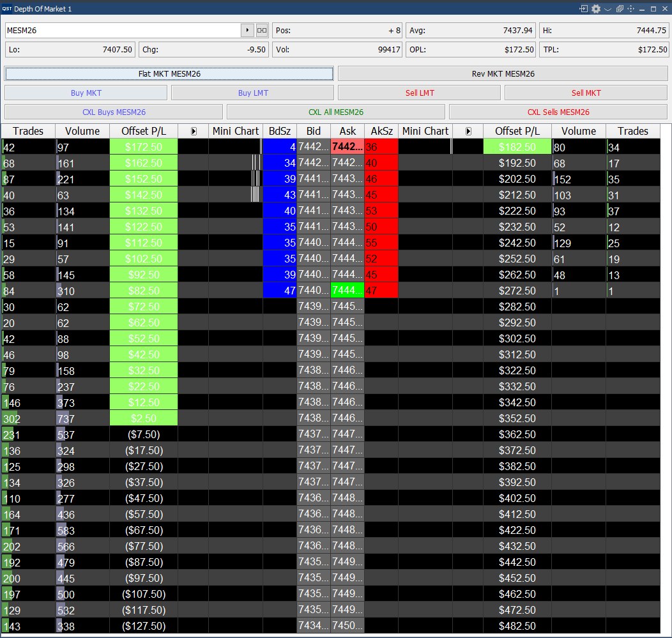Click the stacked windows icon in title bar

pos(620,8)
